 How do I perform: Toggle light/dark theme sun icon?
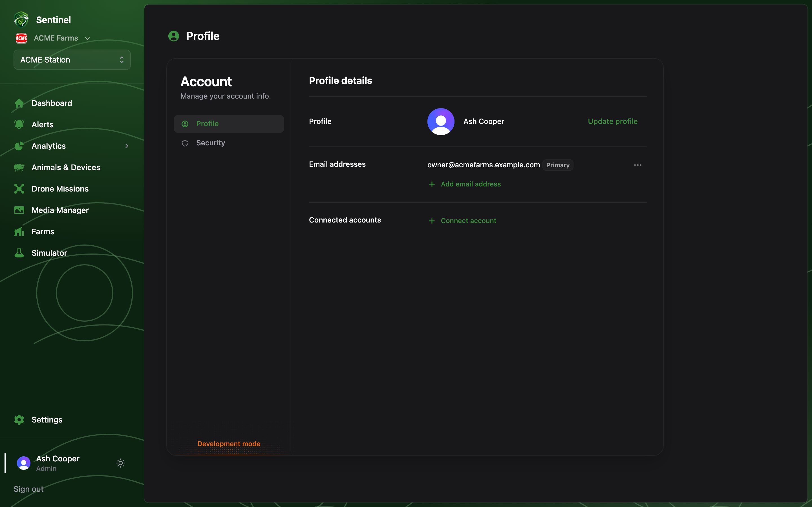121,463
